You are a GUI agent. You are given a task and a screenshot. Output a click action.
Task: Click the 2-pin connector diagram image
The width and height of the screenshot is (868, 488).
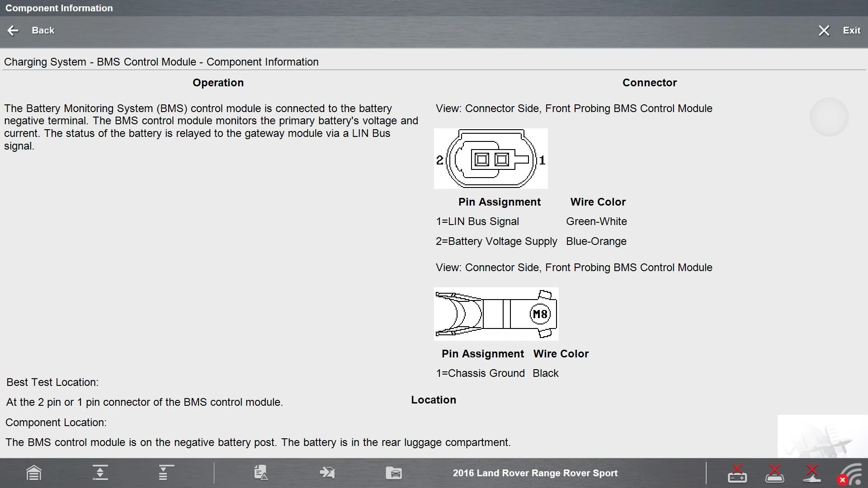click(491, 159)
